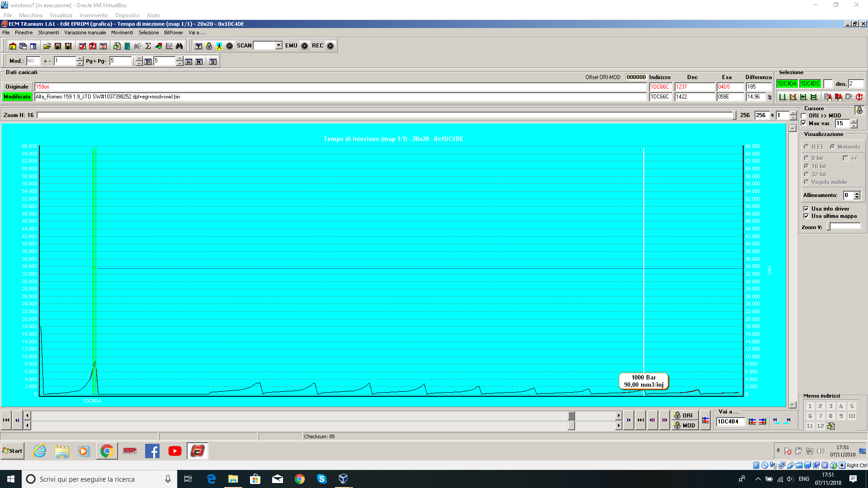Open the SCAN dropdown list
The image size is (868, 488).
click(279, 46)
